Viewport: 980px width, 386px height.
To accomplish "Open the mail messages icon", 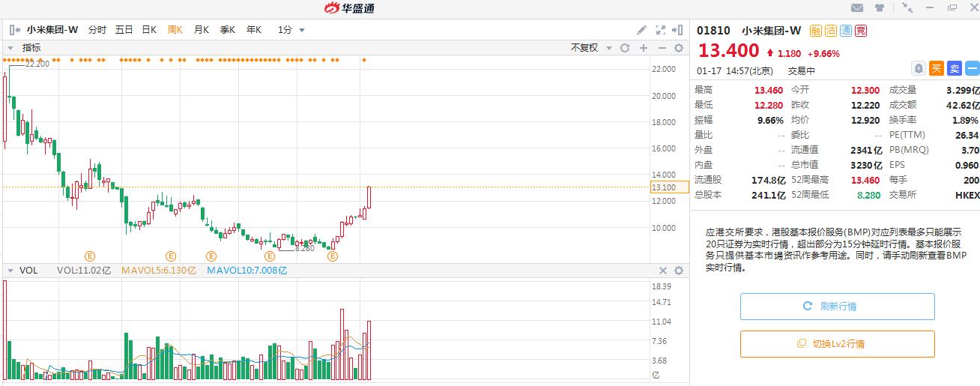I will (x=858, y=8).
